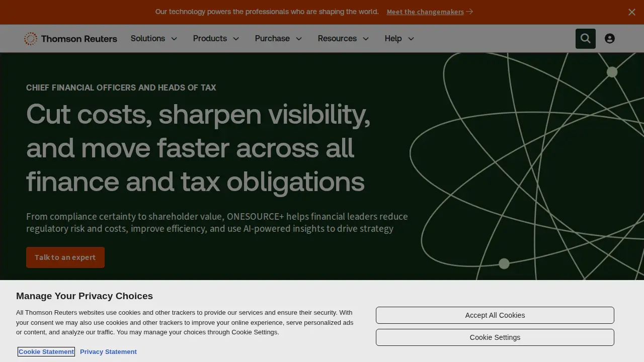
Task: Open the Privacy Statement link
Action: (x=108, y=351)
